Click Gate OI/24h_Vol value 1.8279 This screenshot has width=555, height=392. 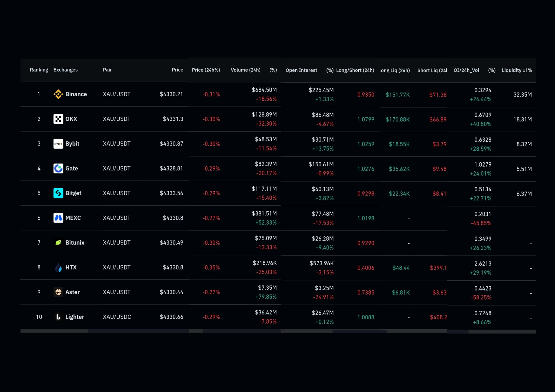[483, 164]
